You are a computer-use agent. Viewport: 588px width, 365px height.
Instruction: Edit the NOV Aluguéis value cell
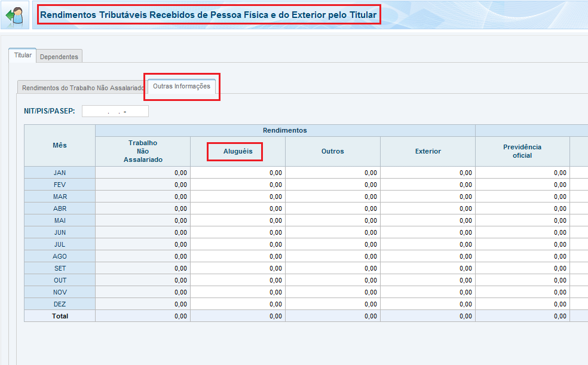point(238,293)
